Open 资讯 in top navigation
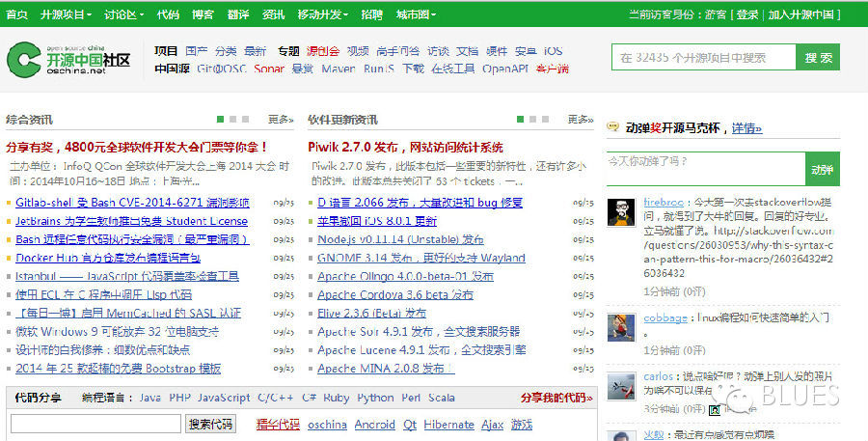Screen dimensions: 868x441 point(274,14)
